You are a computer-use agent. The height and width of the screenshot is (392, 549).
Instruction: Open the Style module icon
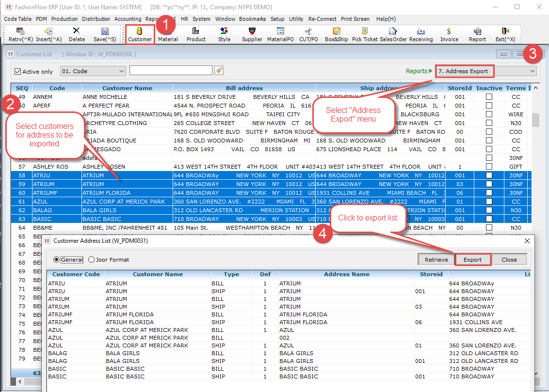224,34
